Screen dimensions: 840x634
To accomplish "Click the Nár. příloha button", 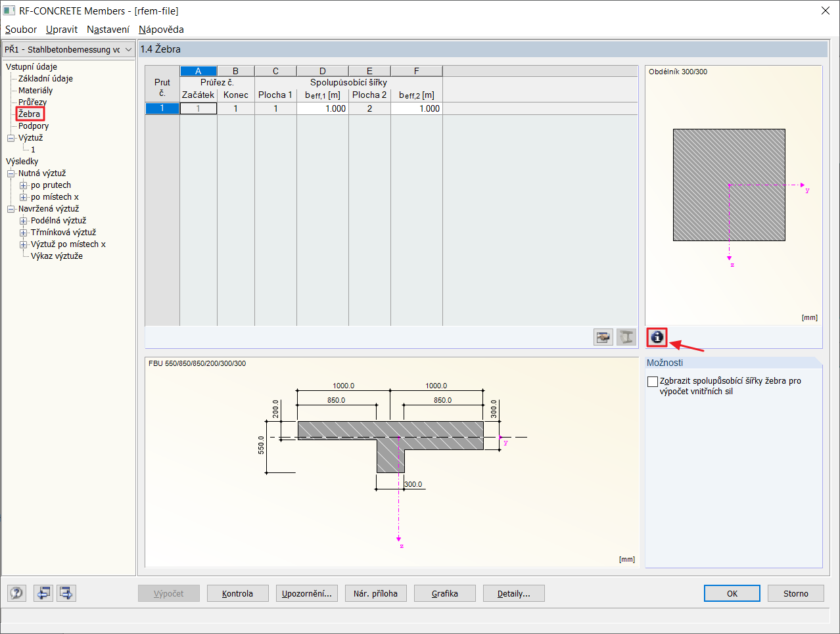I will point(376,593).
